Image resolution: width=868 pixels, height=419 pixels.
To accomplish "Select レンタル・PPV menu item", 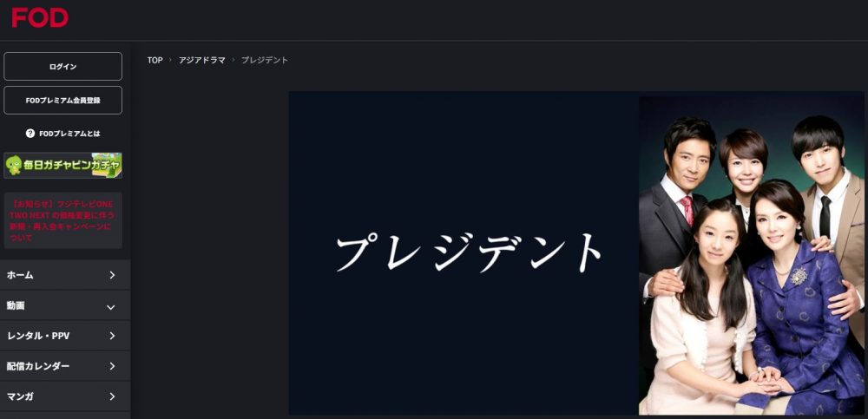I will [65, 336].
